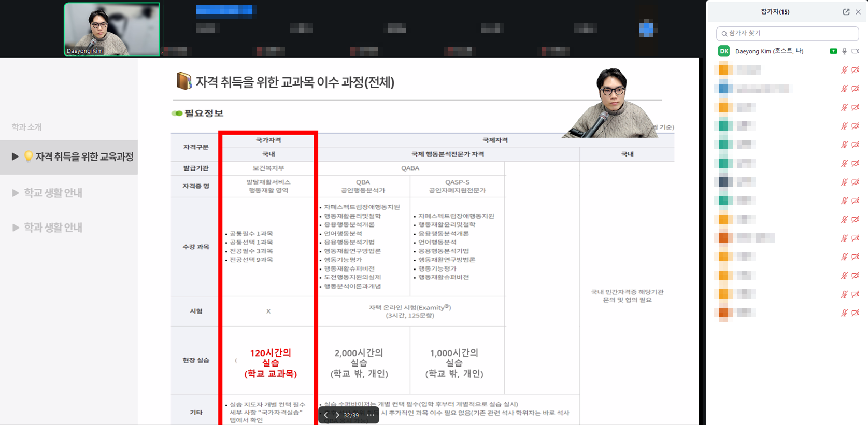Expand the 학교 생활 안내 section arrow
Screen dimensions: 868x425
pyautogui.click(x=16, y=193)
